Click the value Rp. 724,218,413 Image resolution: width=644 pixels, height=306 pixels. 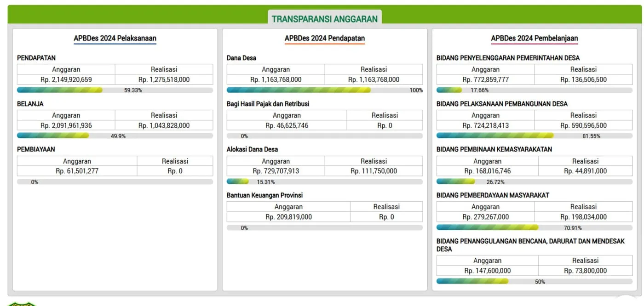(486, 125)
